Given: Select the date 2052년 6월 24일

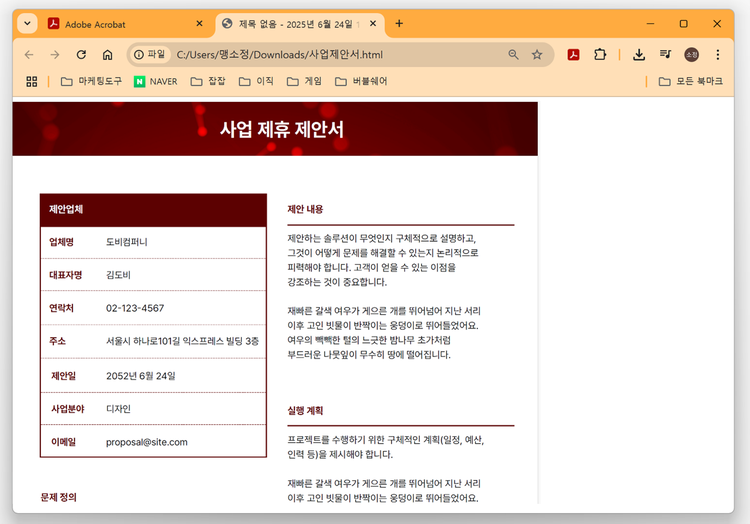Looking at the screenshot, I should [141, 376].
